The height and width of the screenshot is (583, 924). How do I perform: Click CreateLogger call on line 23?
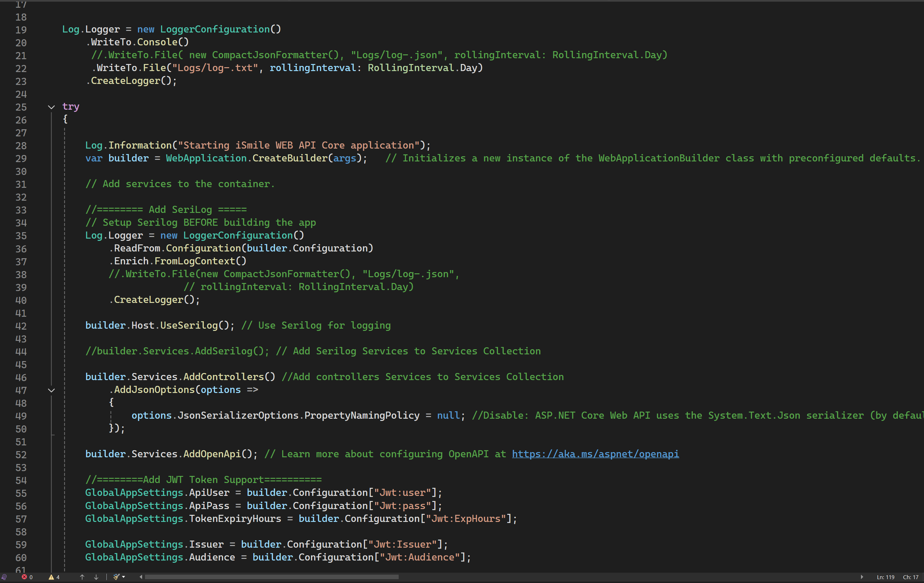133,81
